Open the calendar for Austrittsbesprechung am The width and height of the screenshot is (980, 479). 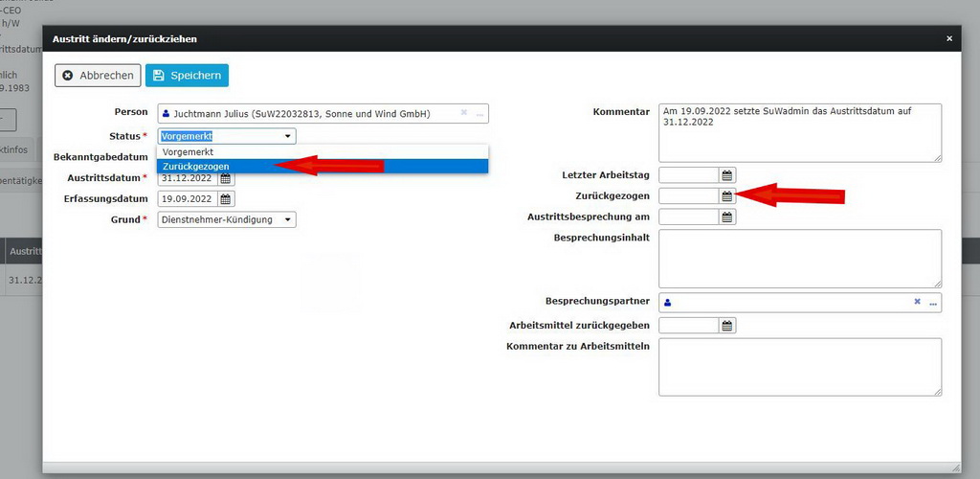point(727,217)
